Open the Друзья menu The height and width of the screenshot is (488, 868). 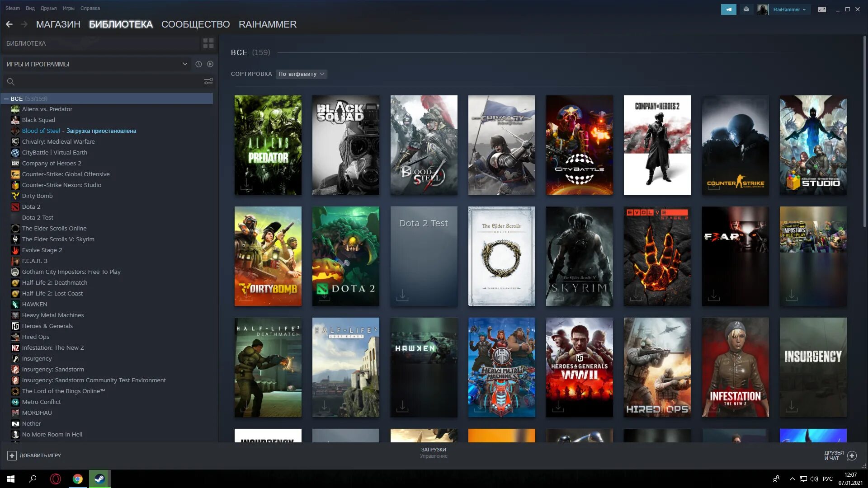point(48,8)
